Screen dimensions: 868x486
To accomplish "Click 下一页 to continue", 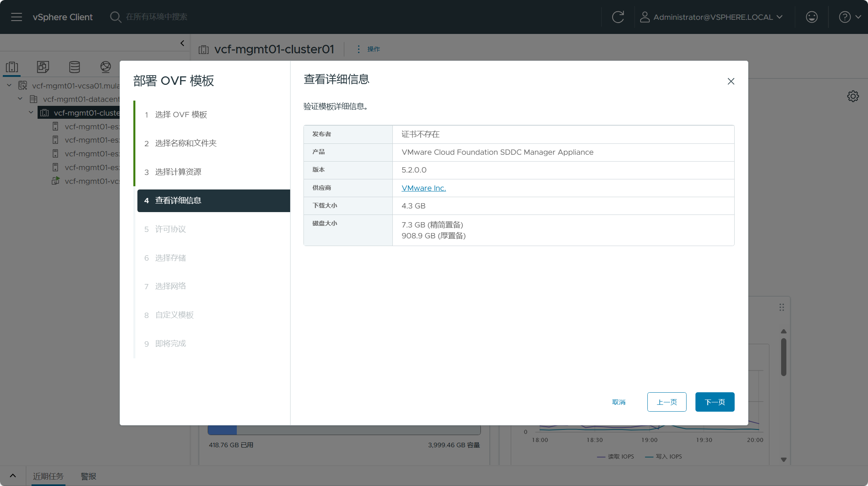I will pyautogui.click(x=715, y=402).
